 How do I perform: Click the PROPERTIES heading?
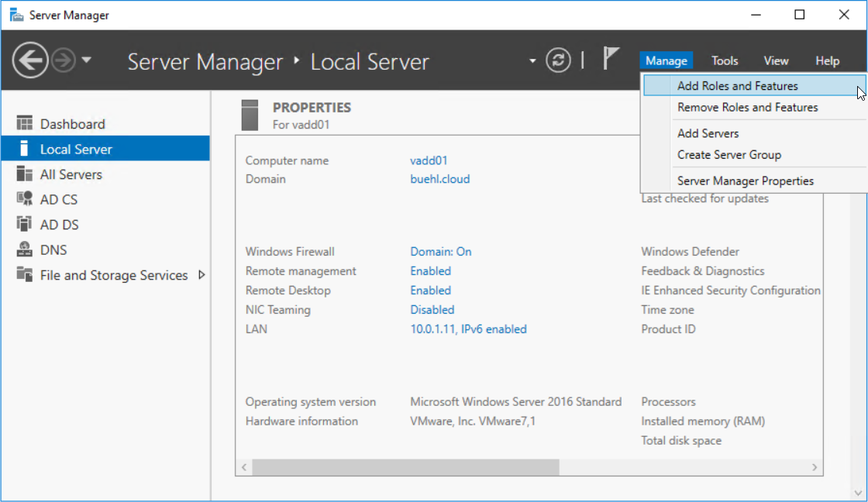(312, 108)
